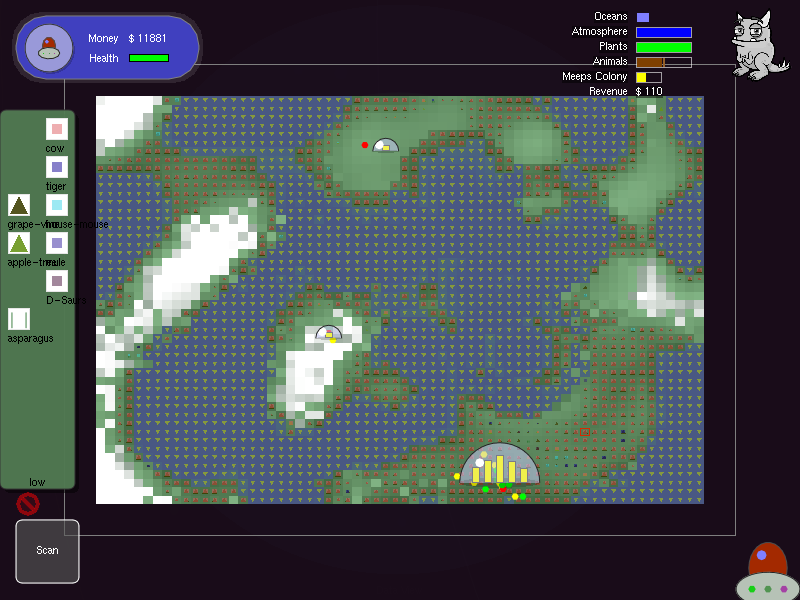This screenshot has height=600, width=800.
Task: Click the small dome in map center
Action: (328, 332)
